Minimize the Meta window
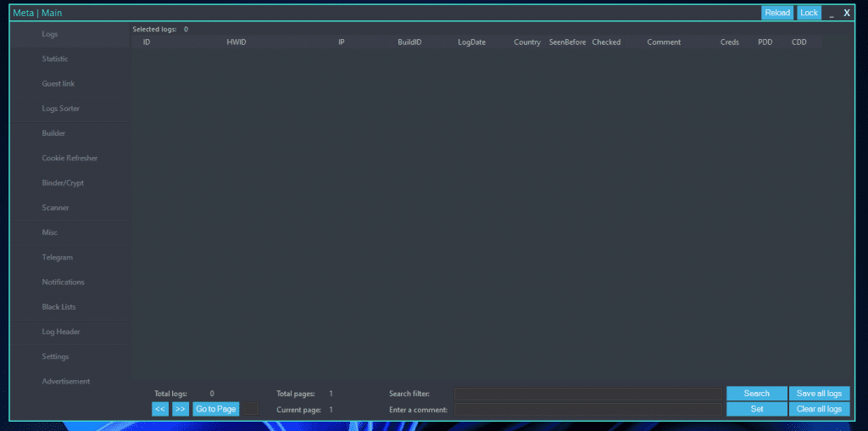 click(831, 13)
